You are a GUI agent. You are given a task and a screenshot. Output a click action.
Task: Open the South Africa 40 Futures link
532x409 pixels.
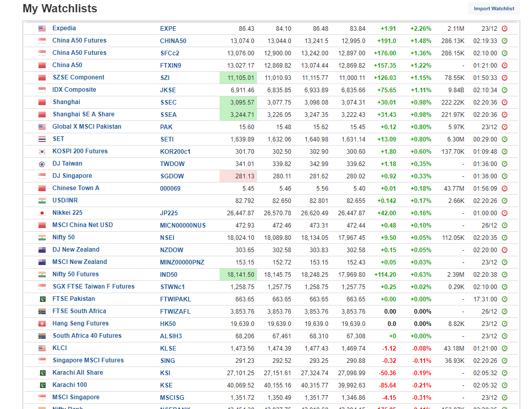click(87, 336)
